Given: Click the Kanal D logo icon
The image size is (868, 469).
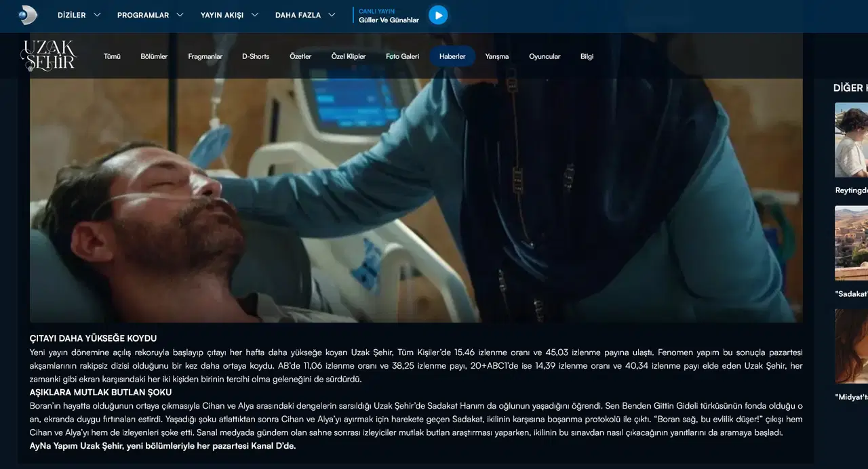Looking at the screenshot, I should click(x=27, y=15).
